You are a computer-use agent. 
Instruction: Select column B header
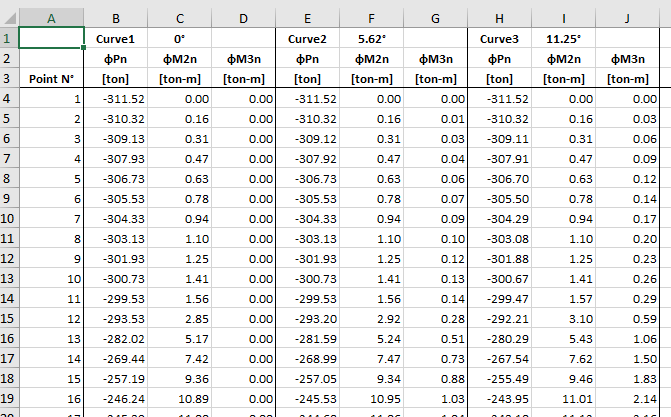[116, 18]
